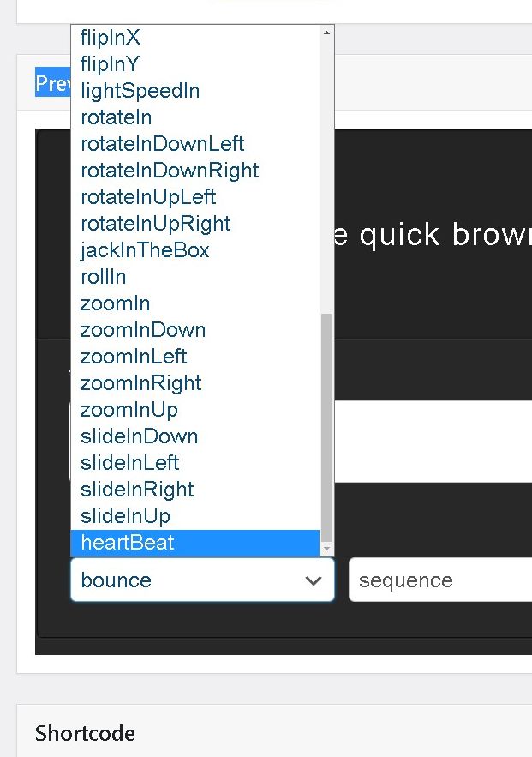Screen dimensions: 532x757
Task: Select rotateIn from the dropdown list
Action: [x=116, y=117]
